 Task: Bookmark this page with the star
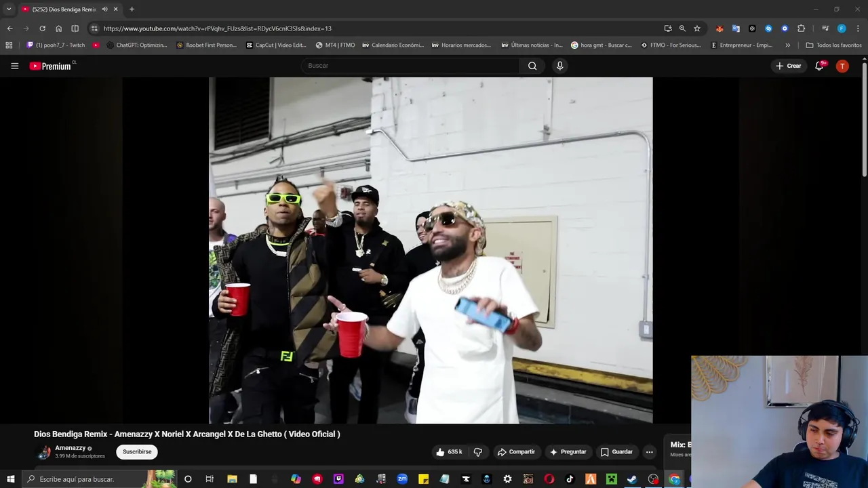pos(696,28)
